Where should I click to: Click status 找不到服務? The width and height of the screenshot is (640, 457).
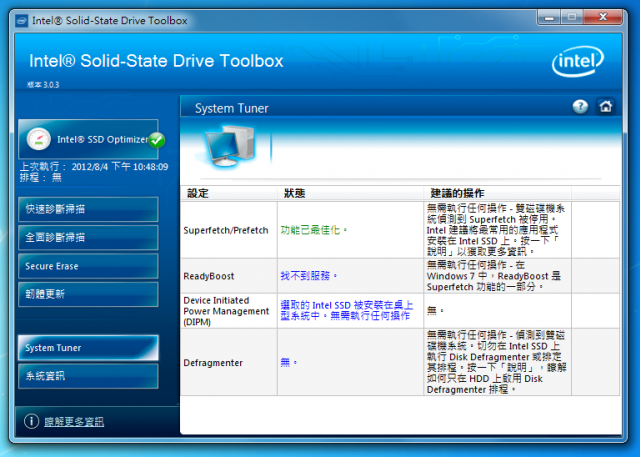pos(309,276)
